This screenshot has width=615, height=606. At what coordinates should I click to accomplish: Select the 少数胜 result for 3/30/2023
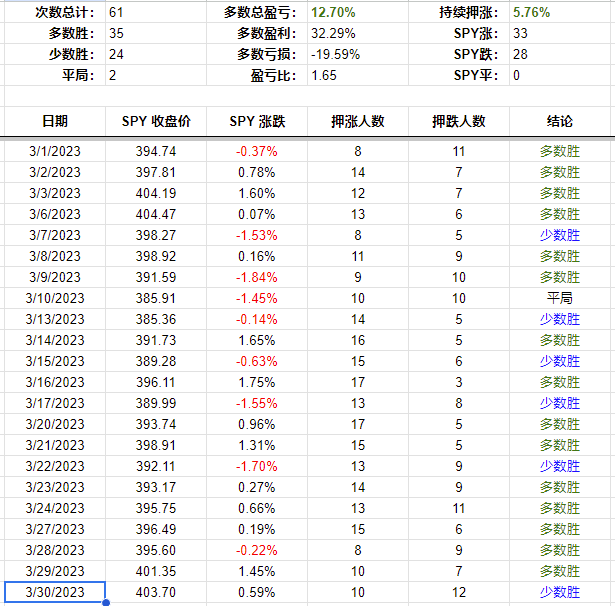point(560,592)
